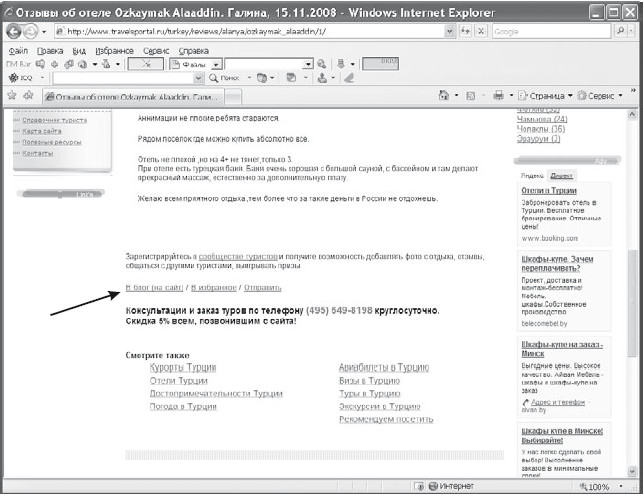
Task: Click the Home icon in command bar
Action: tap(445, 95)
